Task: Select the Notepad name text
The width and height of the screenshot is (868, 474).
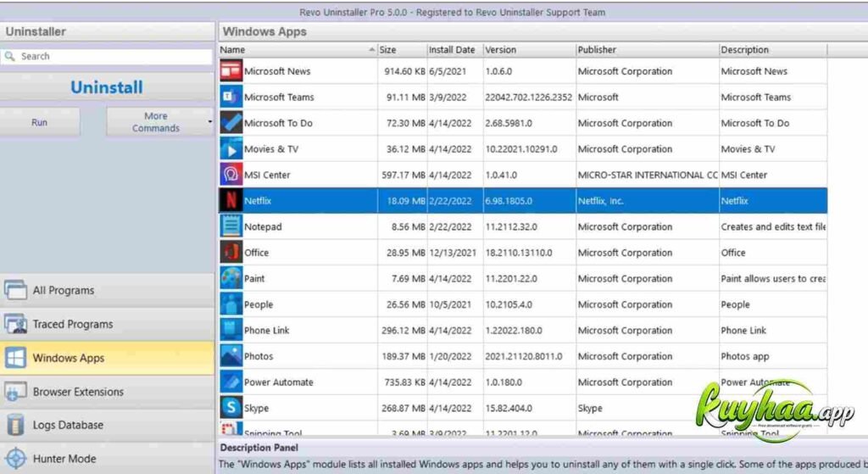Action: (263, 227)
